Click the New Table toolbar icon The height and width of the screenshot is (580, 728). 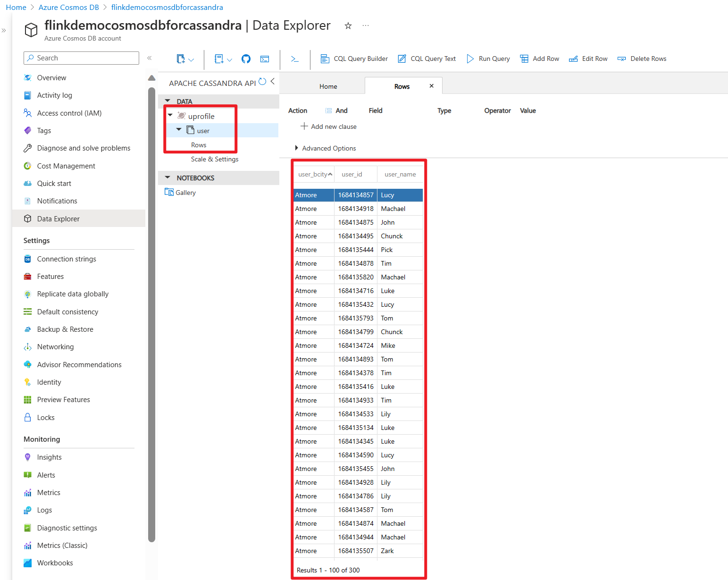[181, 59]
